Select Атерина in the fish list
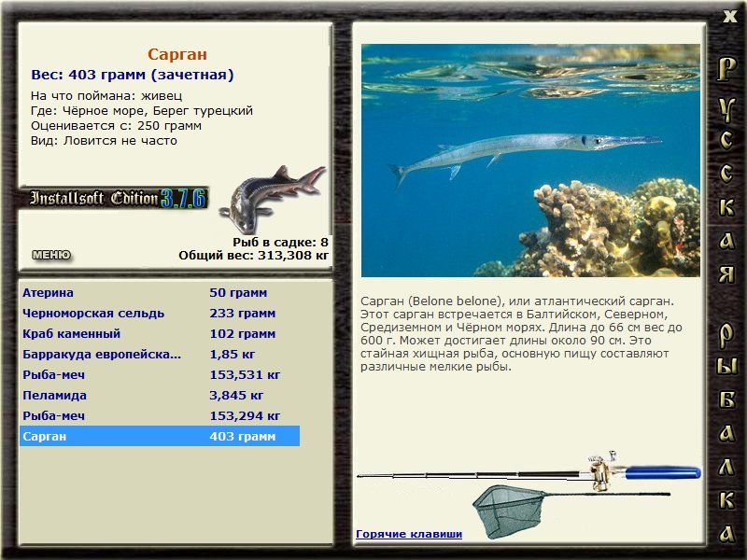This screenshot has height=560, width=747. click(160, 292)
